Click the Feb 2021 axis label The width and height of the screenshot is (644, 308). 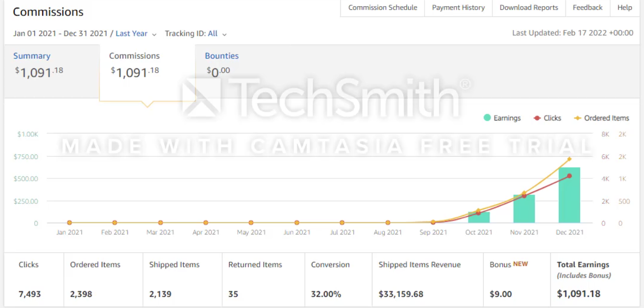[115, 232]
